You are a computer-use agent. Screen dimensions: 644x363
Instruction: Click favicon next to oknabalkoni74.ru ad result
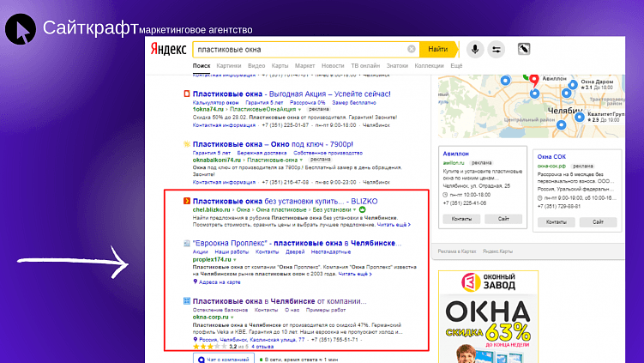[186, 144]
